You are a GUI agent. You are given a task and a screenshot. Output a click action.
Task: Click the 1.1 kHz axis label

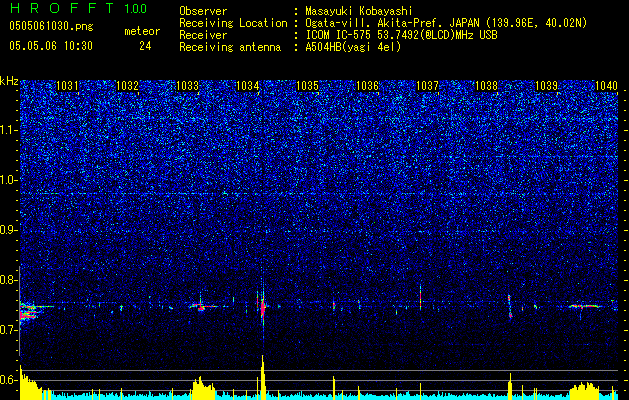[8, 130]
